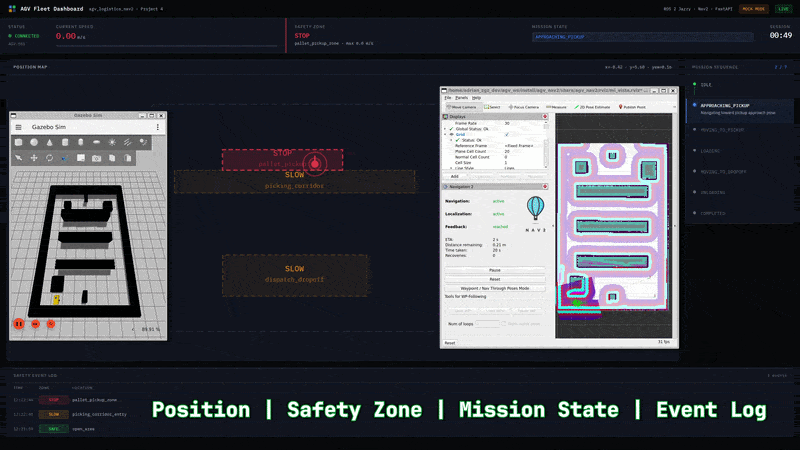800x450 pixels.
Task: Activate the RViz Select tool
Action: point(492,107)
